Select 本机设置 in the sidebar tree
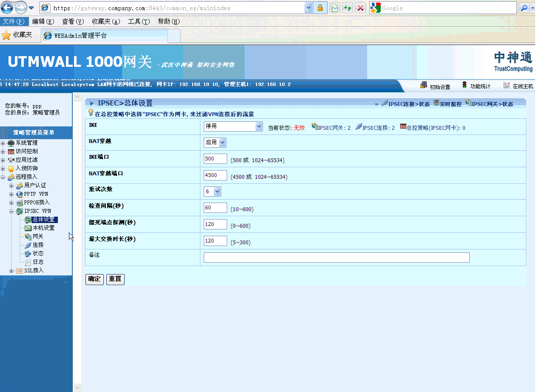 (43, 228)
